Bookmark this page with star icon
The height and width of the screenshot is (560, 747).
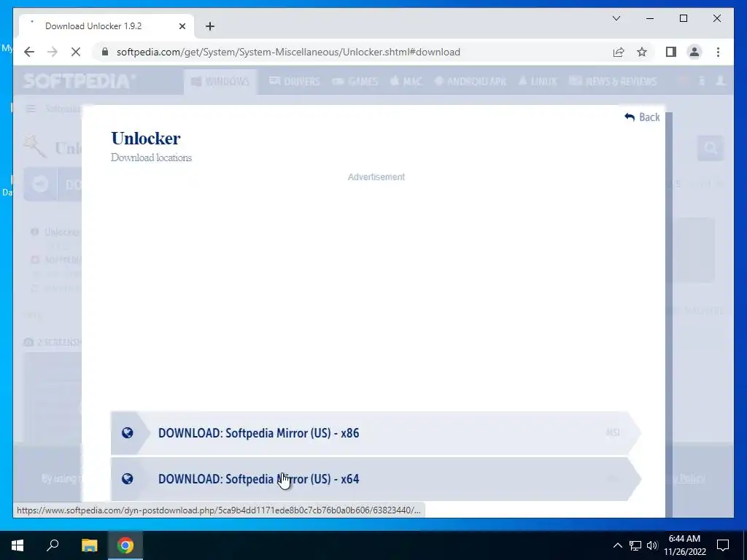(642, 52)
